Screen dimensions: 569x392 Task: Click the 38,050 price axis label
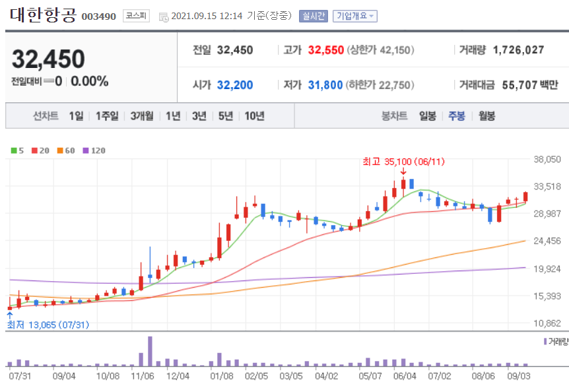click(547, 159)
